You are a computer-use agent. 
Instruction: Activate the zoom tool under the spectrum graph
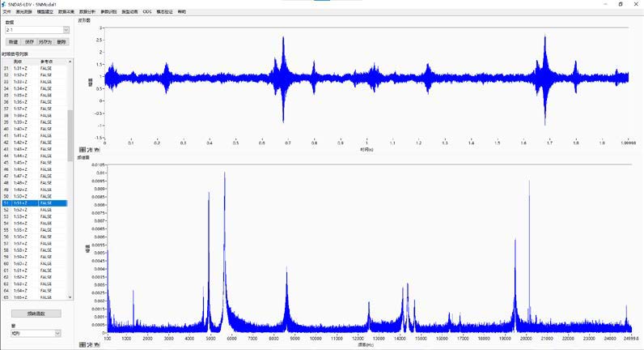point(89,344)
